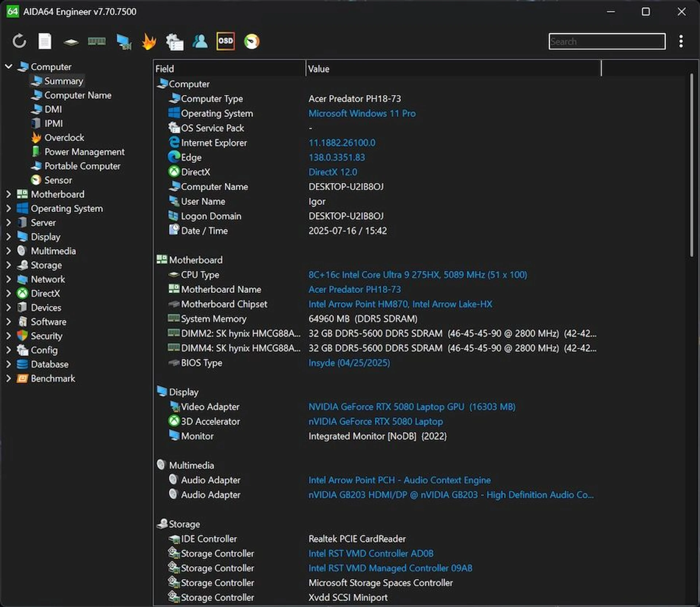The image size is (700, 607).
Task: Open the Insyde (04/25/2025) BIOS link
Action: pyautogui.click(x=349, y=363)
